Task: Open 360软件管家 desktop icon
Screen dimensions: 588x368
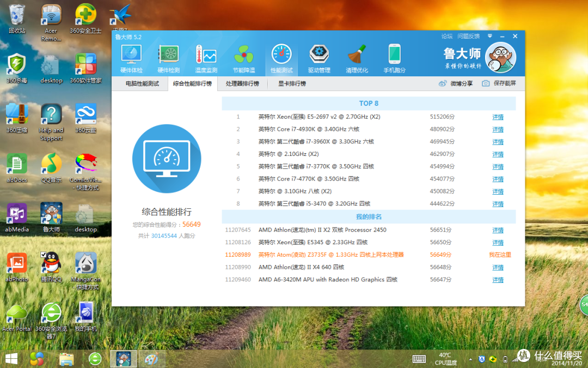Action: [85, 68]
